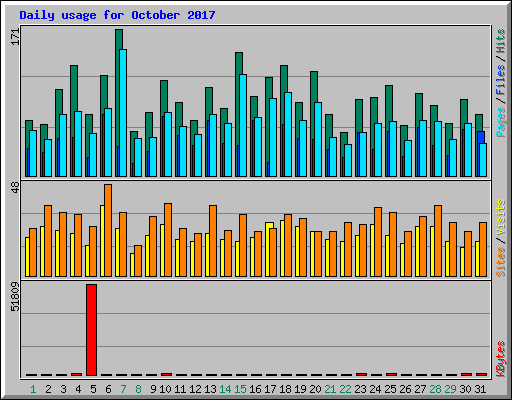Viewport: 512px width, 400px height.
Task: Click day label '8' on the x-axis
Action: click(138, 389)
